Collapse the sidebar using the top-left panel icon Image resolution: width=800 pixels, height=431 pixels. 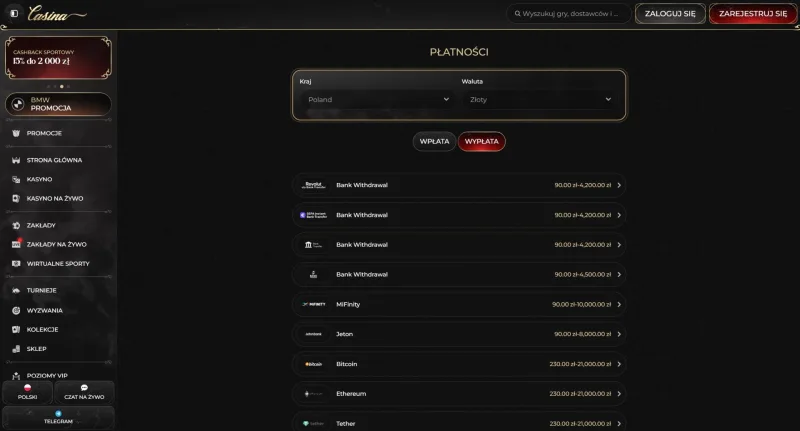[14, 14]
